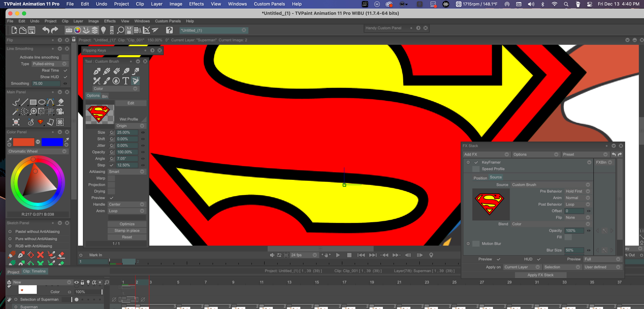This screenshot has height=309, width=644.
Task: Click the New Project icon in toolbar
Action: [x=14, y=30]
